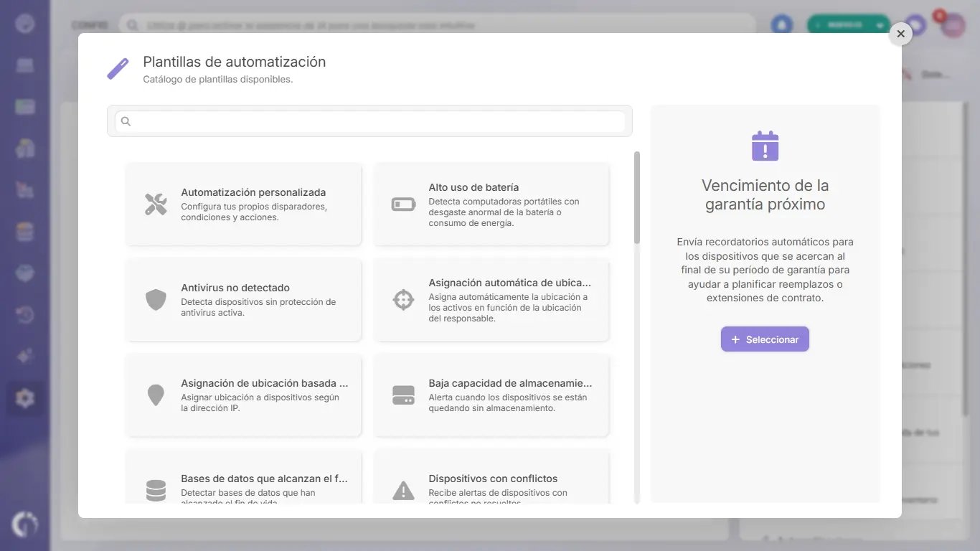Viewport: 980px width, 551px height.
Task: Choose the storage drive icon for Baja capacidad
Action: [403, 395]
